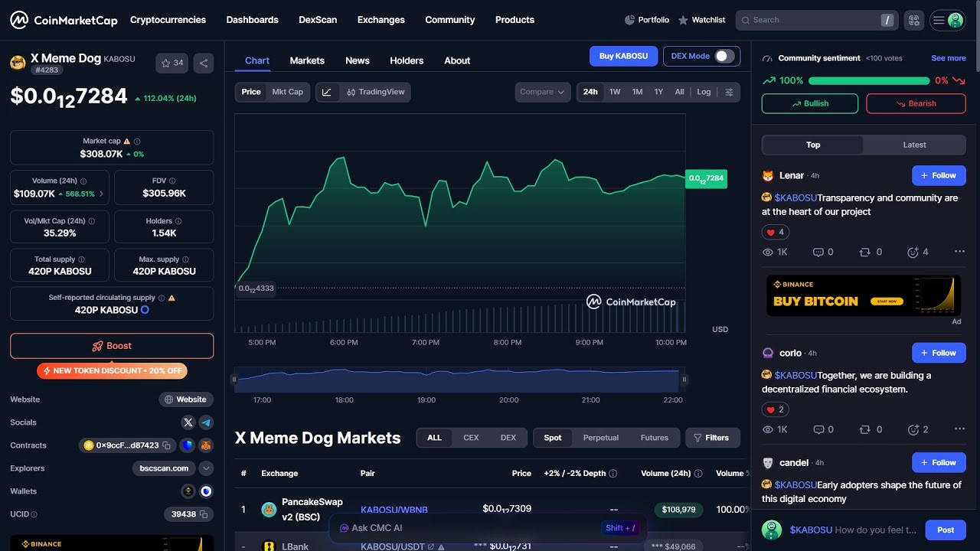Click the Buy KABOSU button
Viewport: 980px width, 551px height.
tap(623, 56)
